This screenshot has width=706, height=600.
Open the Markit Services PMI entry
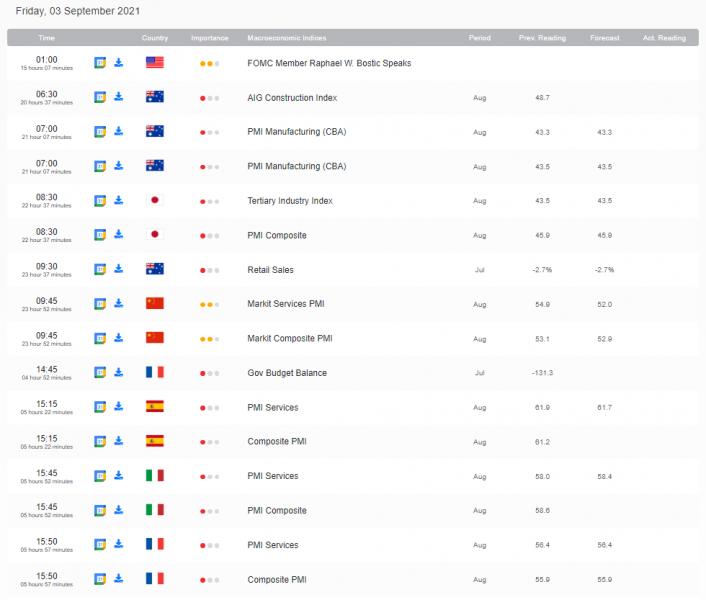[x=286, y=304]
